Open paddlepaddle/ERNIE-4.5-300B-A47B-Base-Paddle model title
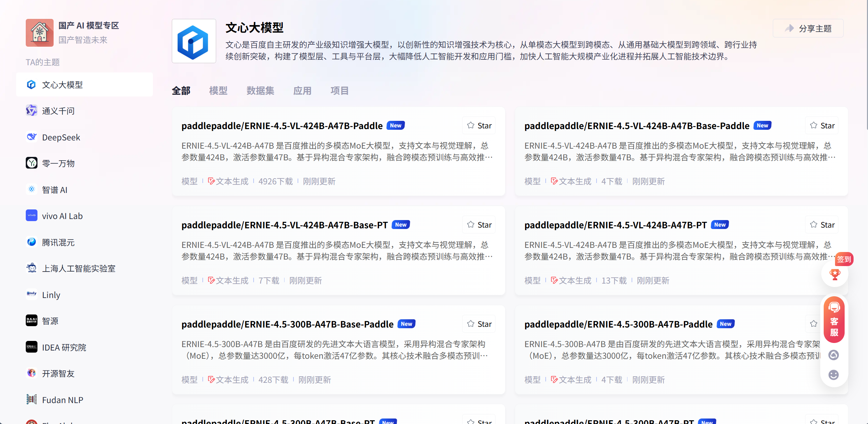 coord(287,324)
